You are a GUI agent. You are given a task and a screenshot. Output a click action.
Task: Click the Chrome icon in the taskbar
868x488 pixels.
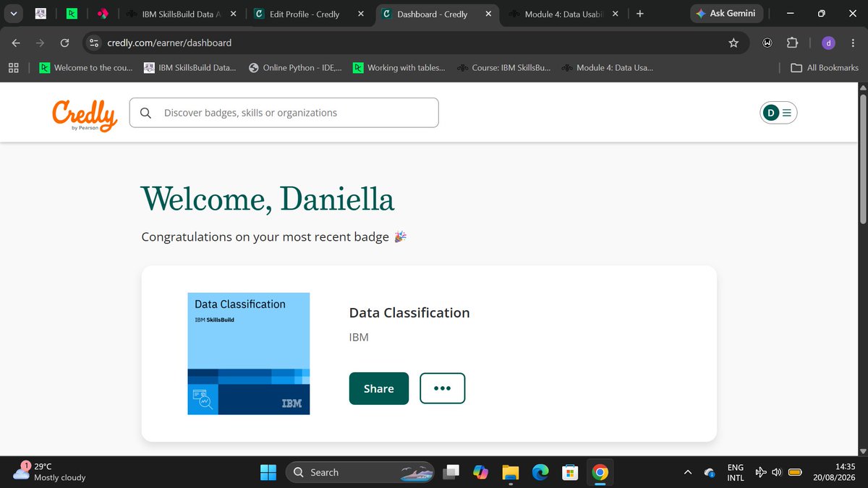(x=600, y=472)
